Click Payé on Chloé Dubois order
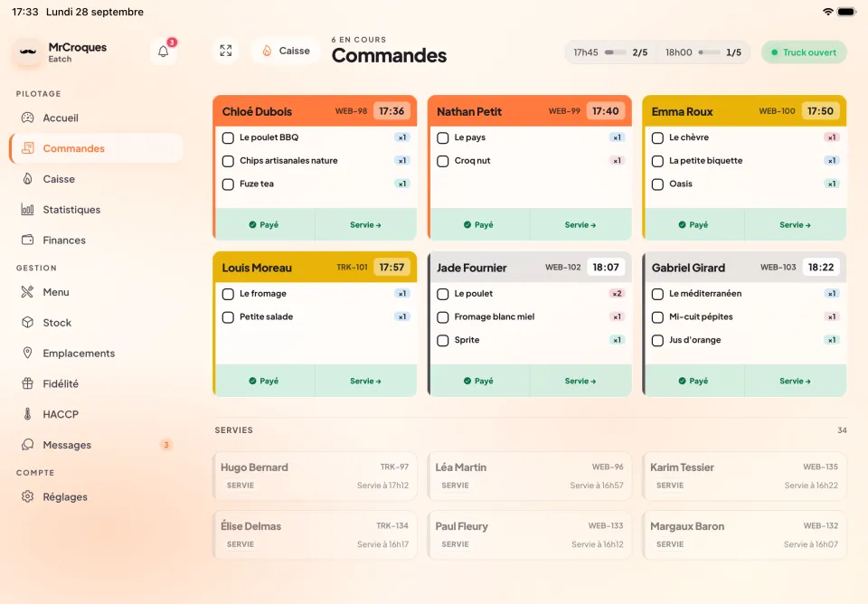This screenshot has height=604, width=868. pos(265,225)
